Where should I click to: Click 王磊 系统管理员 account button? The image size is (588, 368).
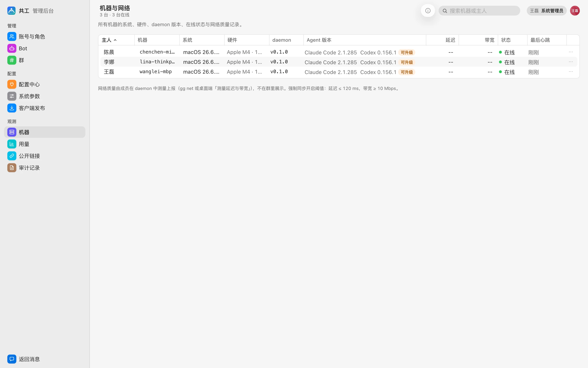[546, 11]
